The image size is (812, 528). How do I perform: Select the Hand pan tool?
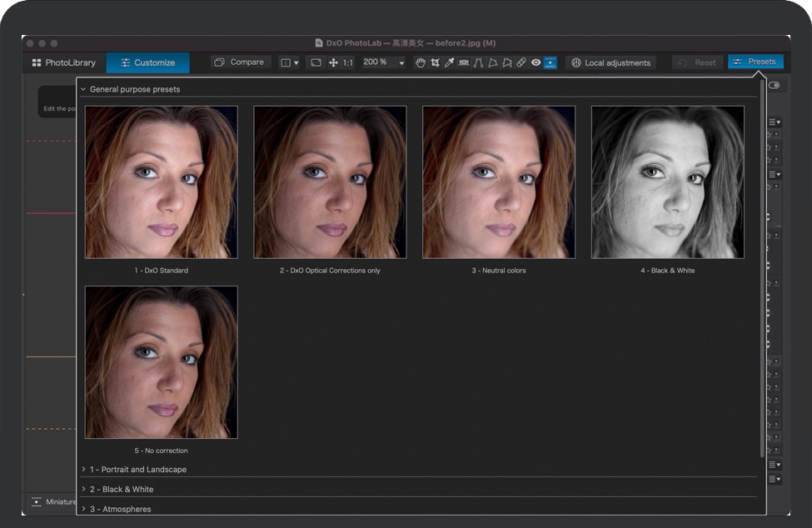pyautogui.click(x=421, y=62)
